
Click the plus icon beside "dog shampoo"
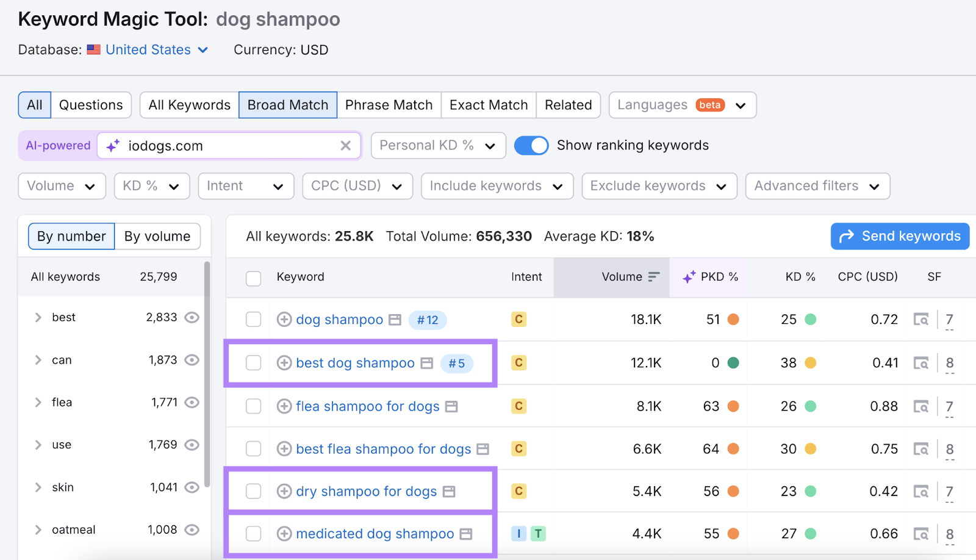coord(284,319)
